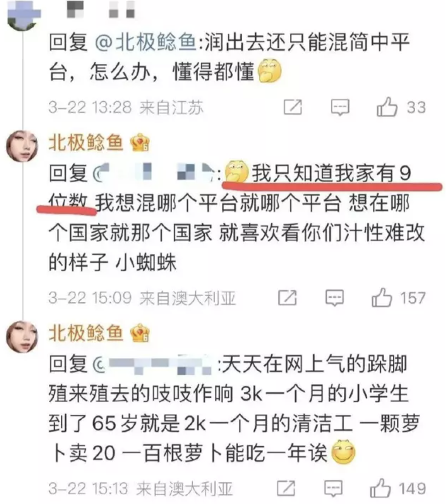
Task: Like the comment with 157 likes
Action: 381,297
